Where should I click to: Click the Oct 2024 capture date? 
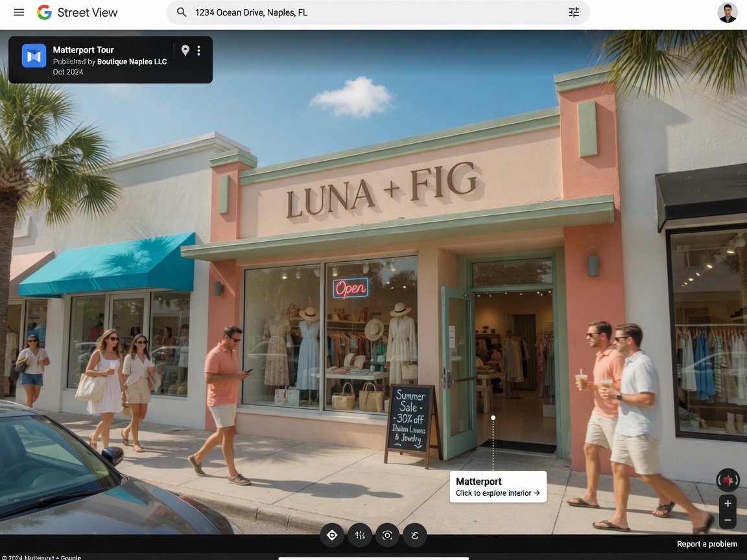[67, 72]
